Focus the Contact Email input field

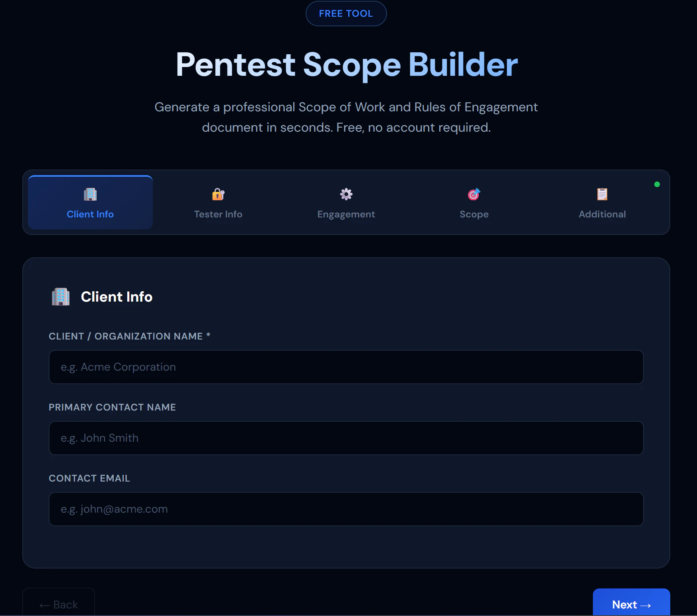pyautogui.click(x=346, y=509)
